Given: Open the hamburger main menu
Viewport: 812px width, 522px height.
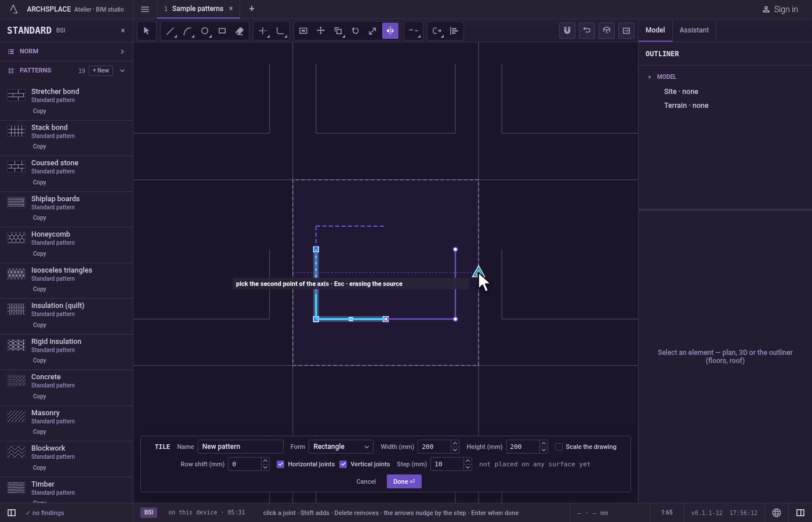Looking at the screenshot, I should [145, 9].
